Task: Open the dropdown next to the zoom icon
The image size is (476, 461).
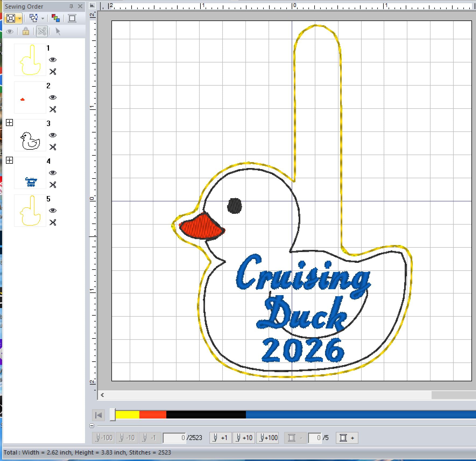Action: click(19, 18)
